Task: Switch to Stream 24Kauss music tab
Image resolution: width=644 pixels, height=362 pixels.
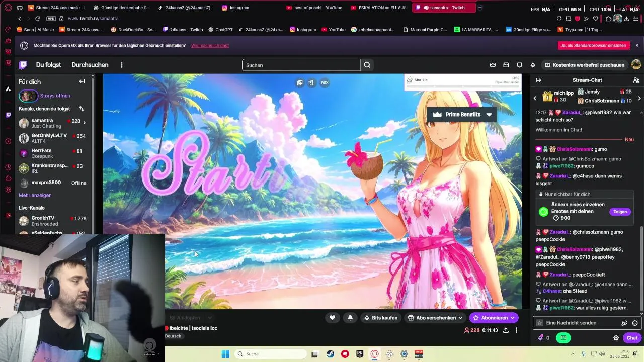Action: (x=56, y=8)
